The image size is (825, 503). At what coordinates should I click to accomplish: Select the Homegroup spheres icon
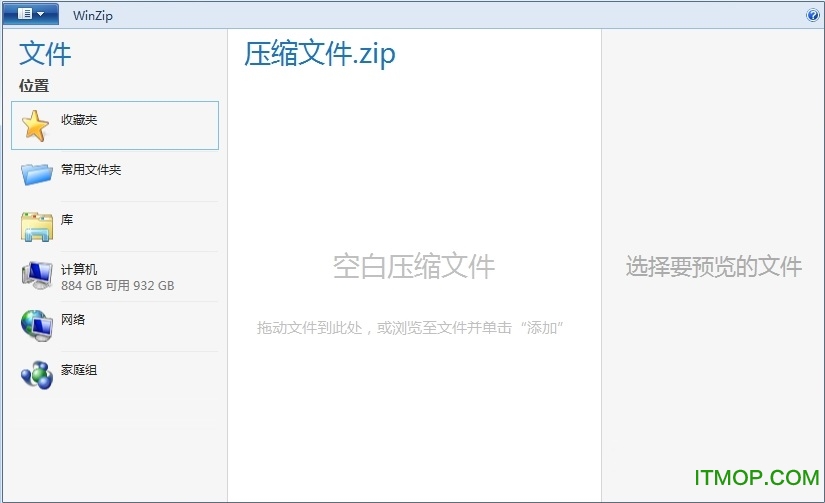tap(37, 375)
